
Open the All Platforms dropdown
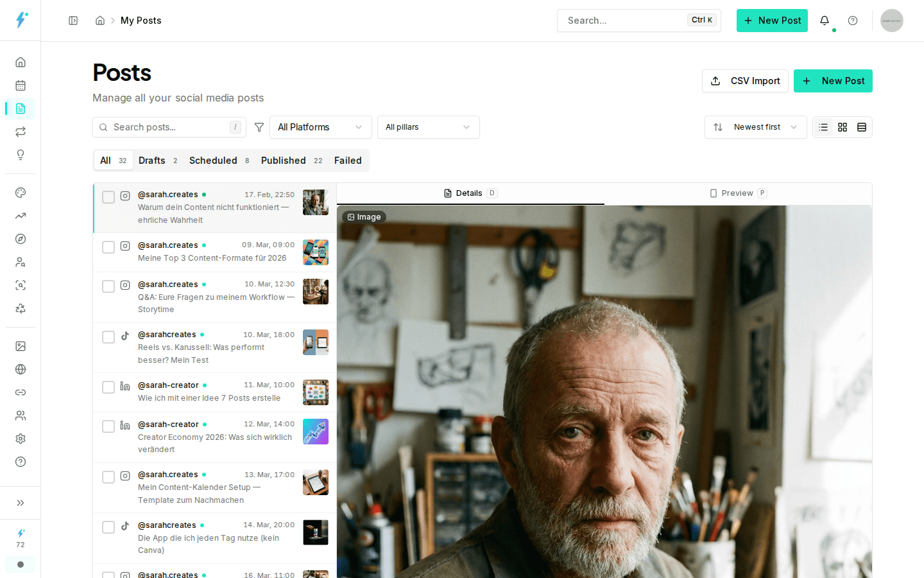coord(320,127)
